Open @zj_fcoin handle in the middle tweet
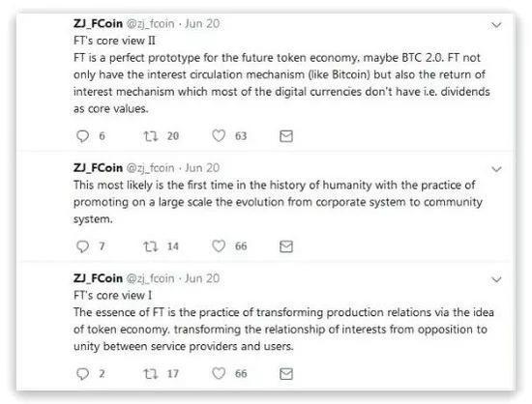This screenshot has width=532, height=404. [x=150, y=168]
